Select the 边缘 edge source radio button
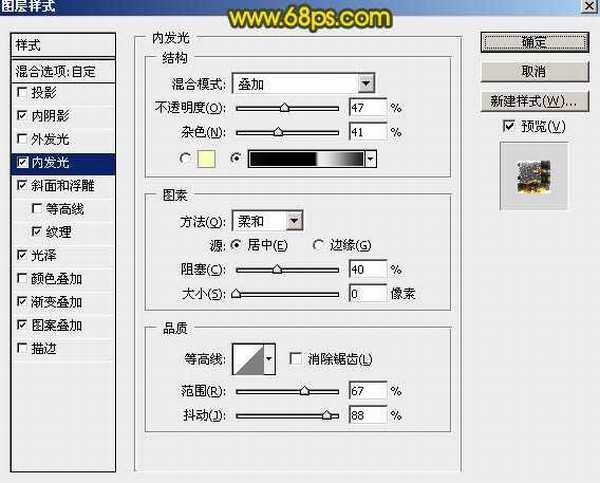600x483 pixels. click(319, 245)
